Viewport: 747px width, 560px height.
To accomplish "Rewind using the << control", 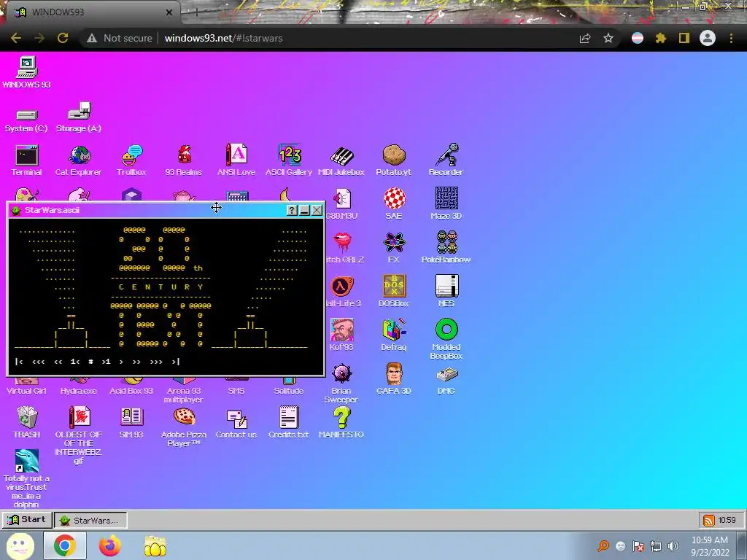I will [58, 362].
